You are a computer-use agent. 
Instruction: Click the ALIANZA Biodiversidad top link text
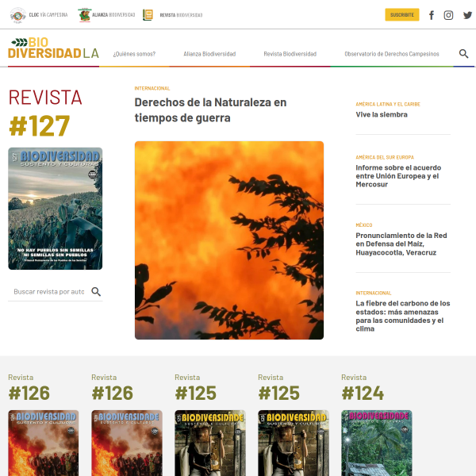click(x=113, y=14)
